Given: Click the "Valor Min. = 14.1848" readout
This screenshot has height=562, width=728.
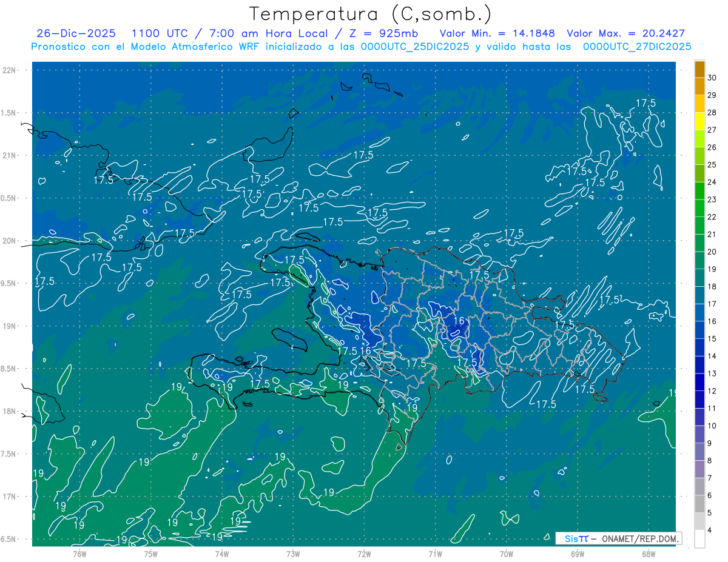Looking at the screenshot, I should pos(498,33).
